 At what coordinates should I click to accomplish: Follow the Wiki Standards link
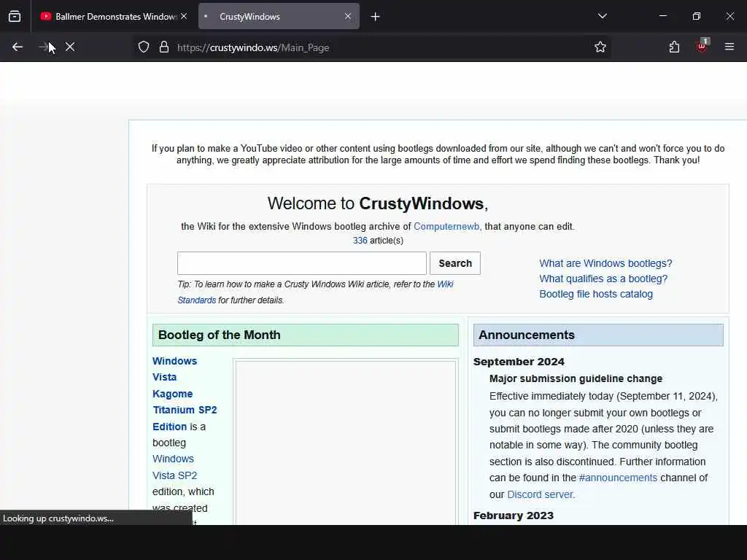pyautogui.click(x=315, y=292)
